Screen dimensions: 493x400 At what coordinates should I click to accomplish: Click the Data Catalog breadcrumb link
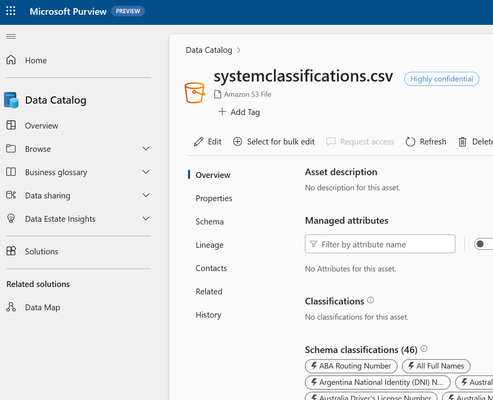pyautogui.click(x=209, y=50)
